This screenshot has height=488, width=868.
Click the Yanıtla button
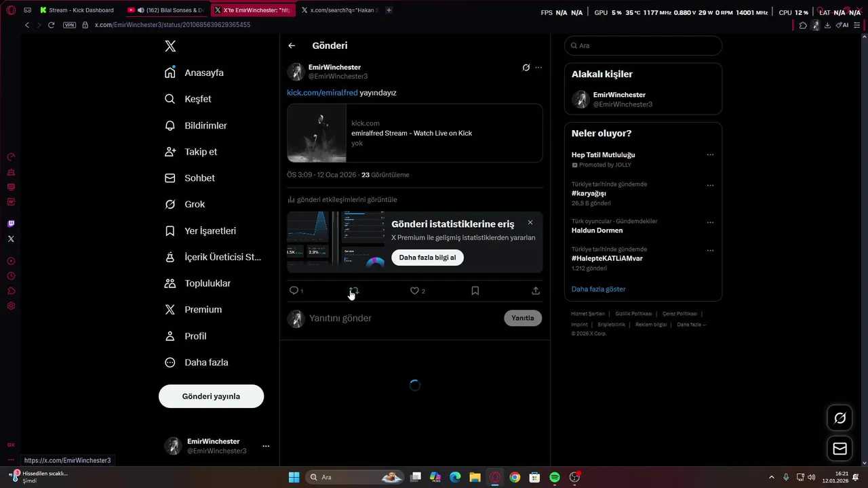(x=523, y=318)
